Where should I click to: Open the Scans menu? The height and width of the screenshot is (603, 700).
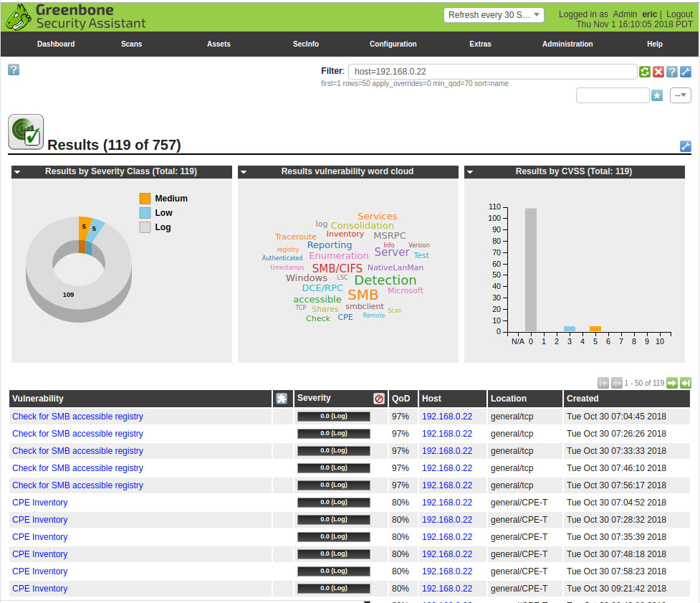[x=131, y=44]
